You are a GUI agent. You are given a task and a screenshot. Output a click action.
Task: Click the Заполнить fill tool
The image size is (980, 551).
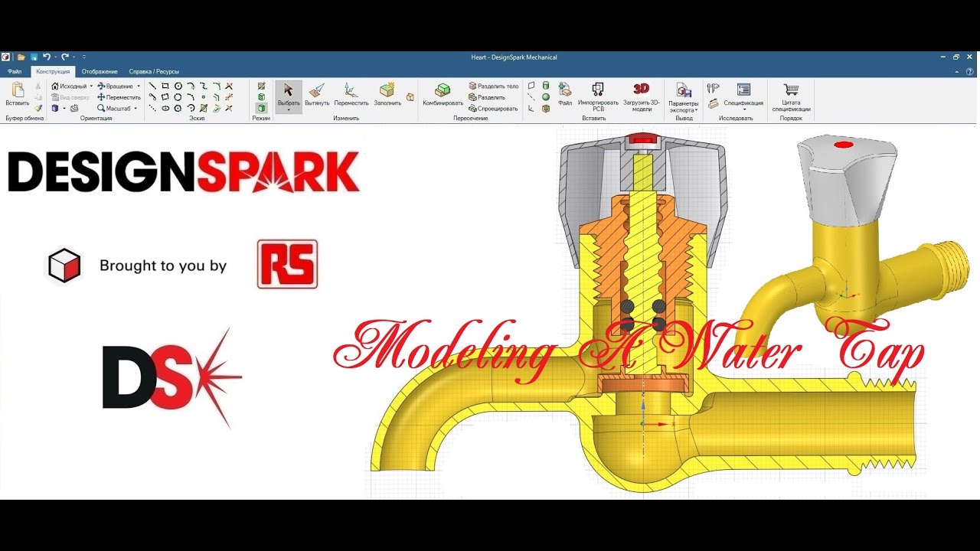tap(387, 95)
